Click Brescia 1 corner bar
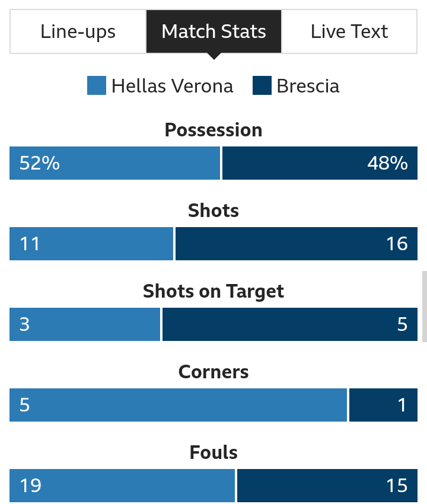 tap(383, 405)
